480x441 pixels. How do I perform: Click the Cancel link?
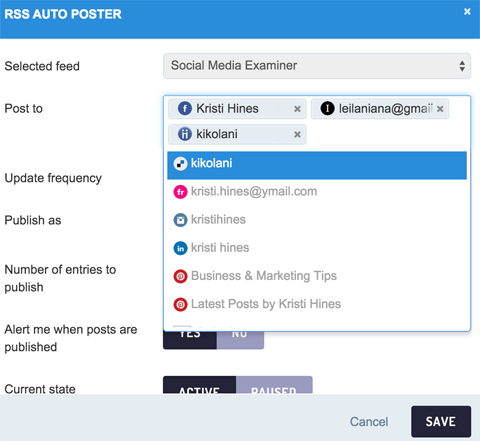click(x=369, y=422)
